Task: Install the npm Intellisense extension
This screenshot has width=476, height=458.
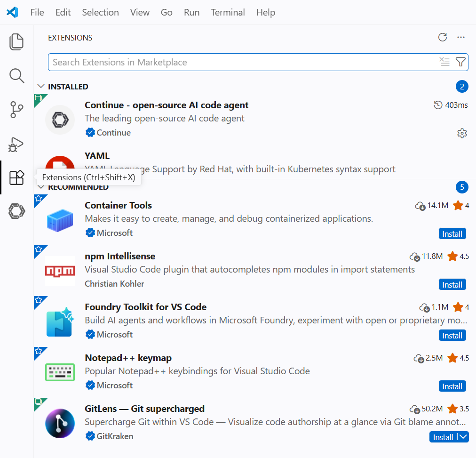Action: tap(452, 285)
